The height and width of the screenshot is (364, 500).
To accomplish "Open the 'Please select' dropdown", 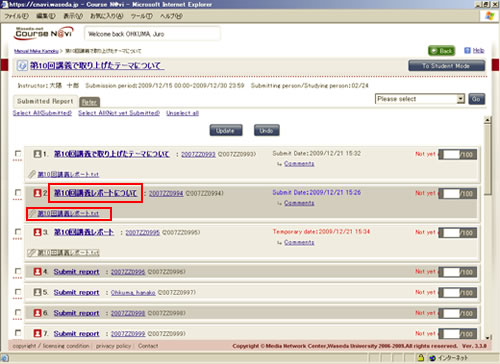I will 420,99.
